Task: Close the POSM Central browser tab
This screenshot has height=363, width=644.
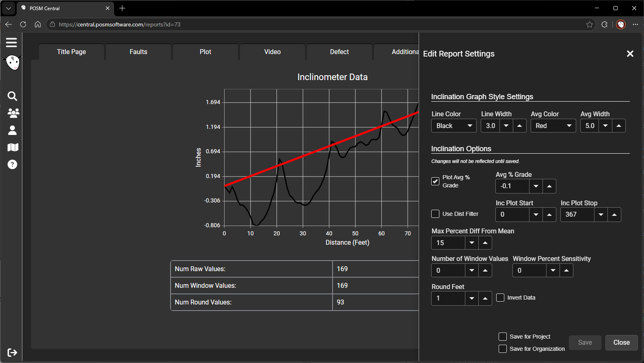Action: coord(108,8)
